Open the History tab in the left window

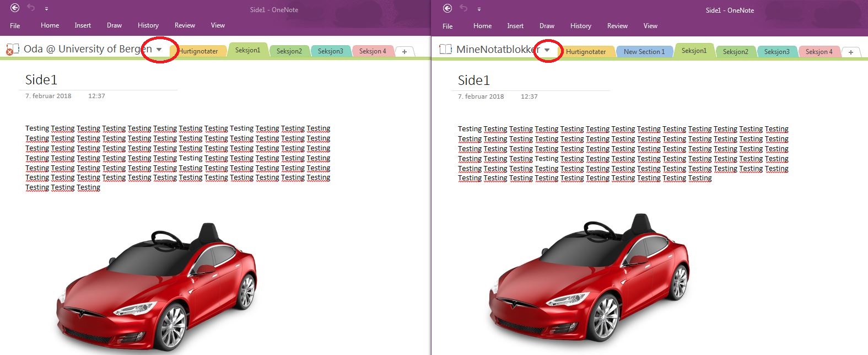tap(148, 25)
